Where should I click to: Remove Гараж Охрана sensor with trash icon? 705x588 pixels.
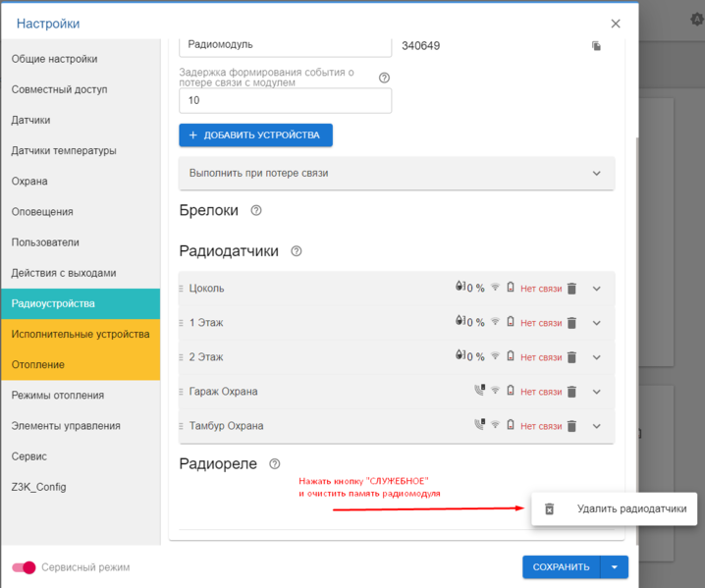click(571, 392)
